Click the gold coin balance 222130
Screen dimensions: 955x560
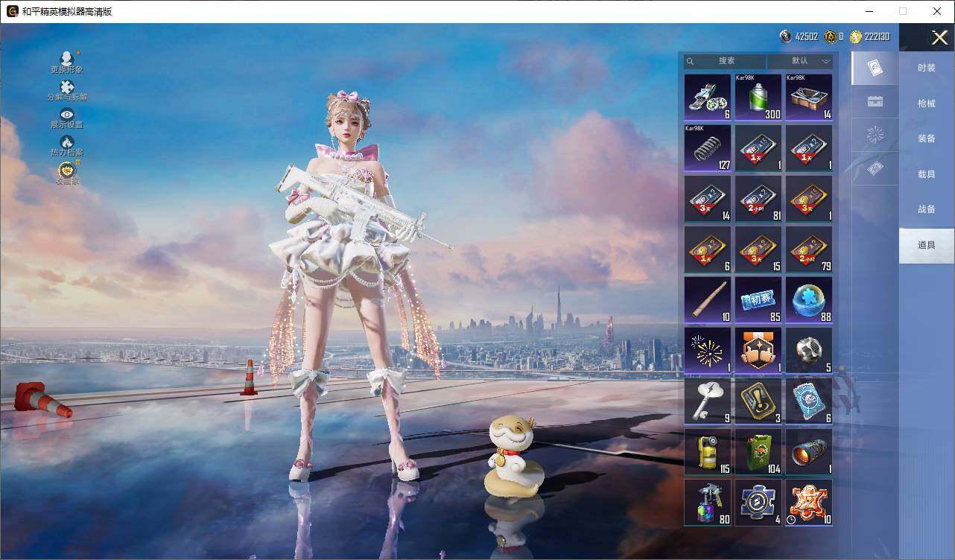point(869,36)
